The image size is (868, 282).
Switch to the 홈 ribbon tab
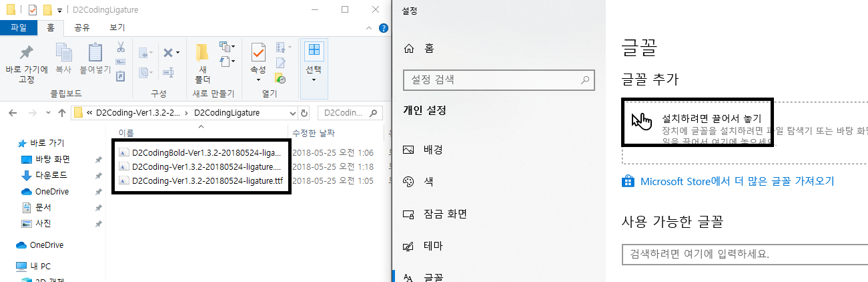pyautogui.click(x=51, y=27)
